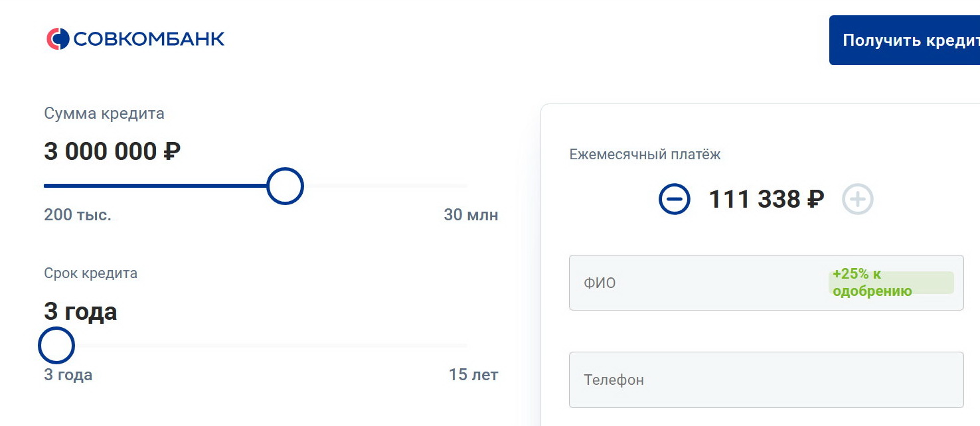Viewport: 980px width, 426px height.
Task: Click the unfilled right part of amount slider track
Action: point(385,186)
